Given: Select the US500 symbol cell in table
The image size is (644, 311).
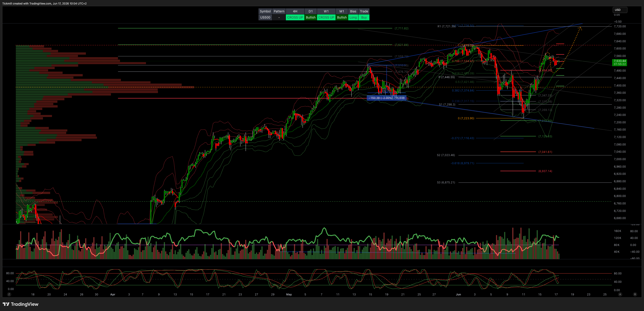Looking at the screenshot, I should point(265,17).
